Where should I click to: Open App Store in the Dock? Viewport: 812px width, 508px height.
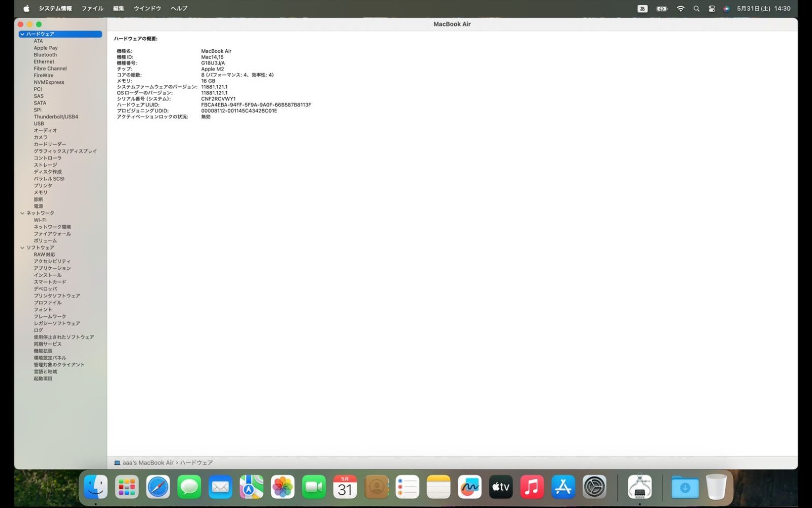pyautogui.click(x=563, y=487)
